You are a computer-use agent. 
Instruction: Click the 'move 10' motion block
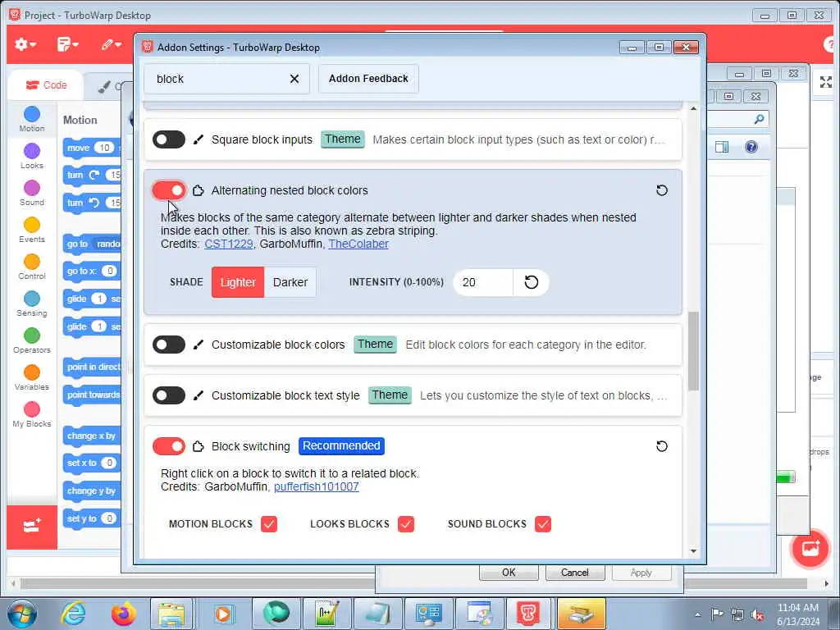click(x=92, y=148)
